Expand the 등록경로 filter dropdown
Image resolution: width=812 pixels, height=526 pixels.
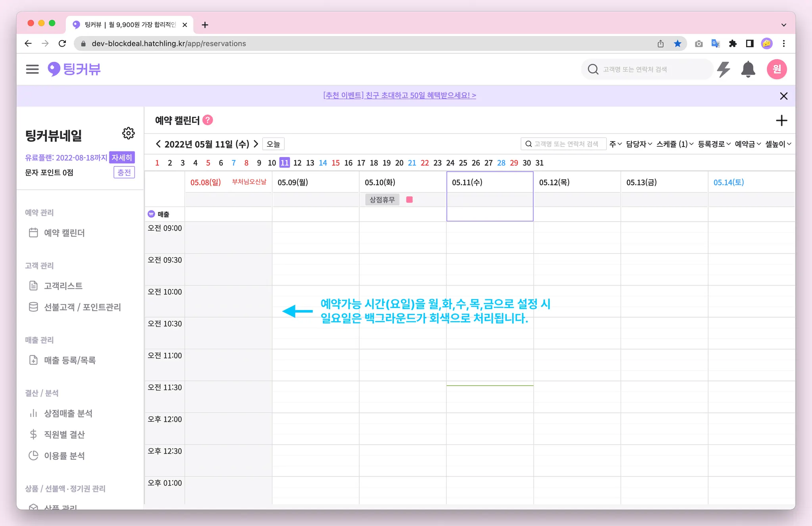click(714, 144)
